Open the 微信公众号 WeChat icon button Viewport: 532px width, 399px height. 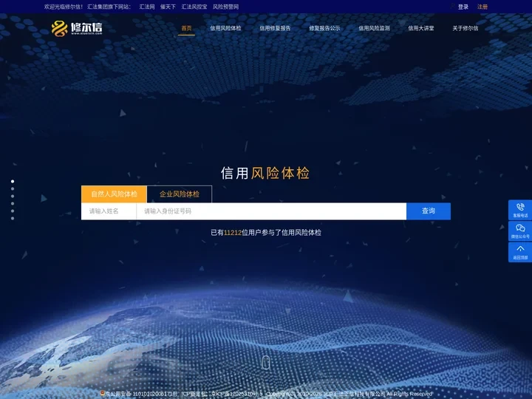pos(519,231)
